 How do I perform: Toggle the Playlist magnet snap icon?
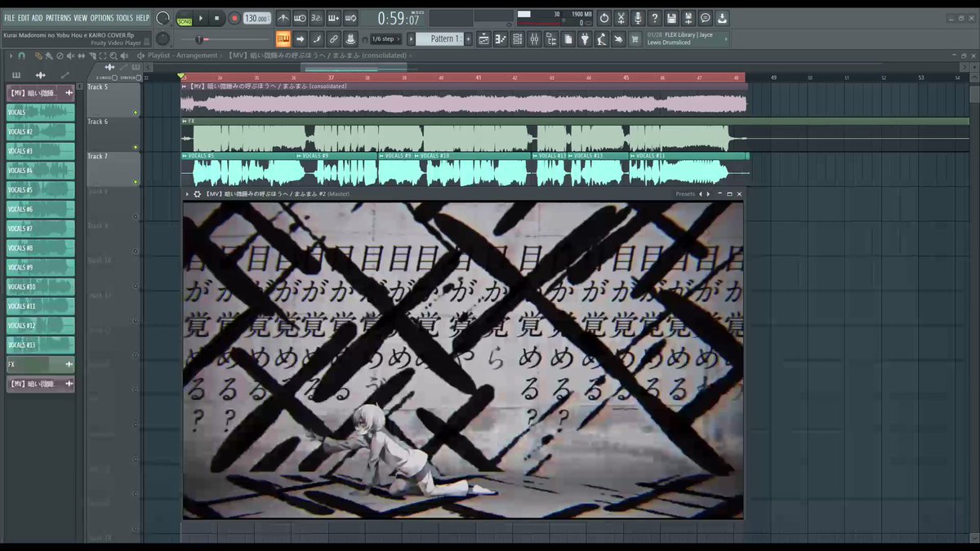click(x=21, y=56)
